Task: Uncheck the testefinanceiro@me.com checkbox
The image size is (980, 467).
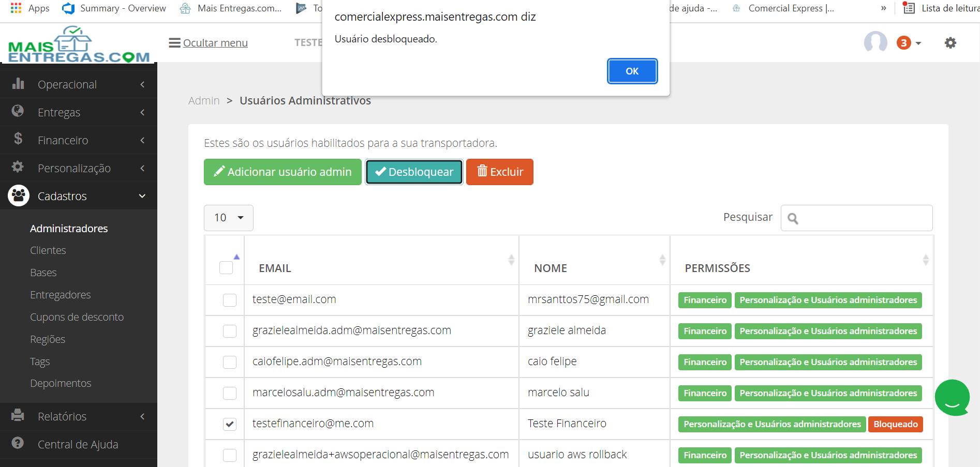Action: 230,424
